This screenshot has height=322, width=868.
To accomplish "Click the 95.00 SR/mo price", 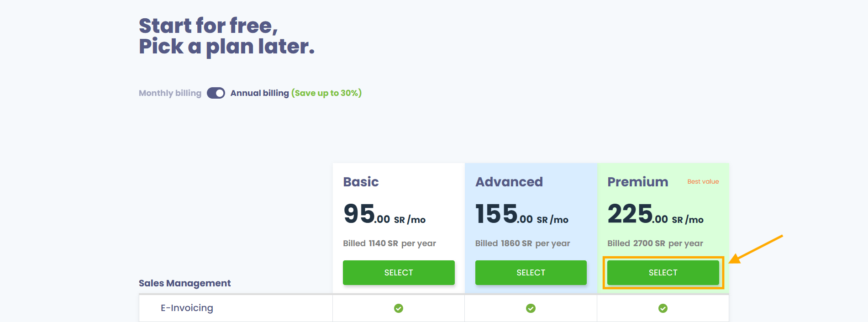I will point(384,214).
